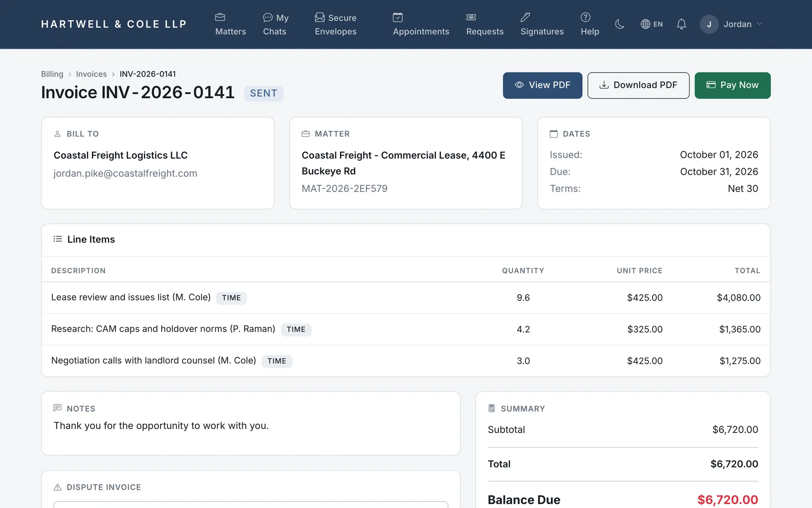Click the Summary calculator icon

coord(492,408)
